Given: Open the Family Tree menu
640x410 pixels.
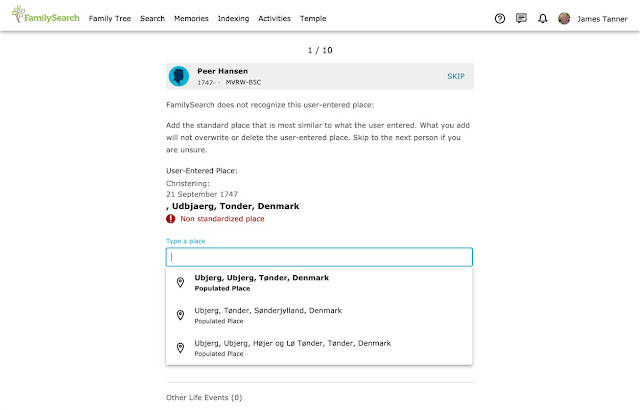Looking at the screenshot, I should click(110, 18).
